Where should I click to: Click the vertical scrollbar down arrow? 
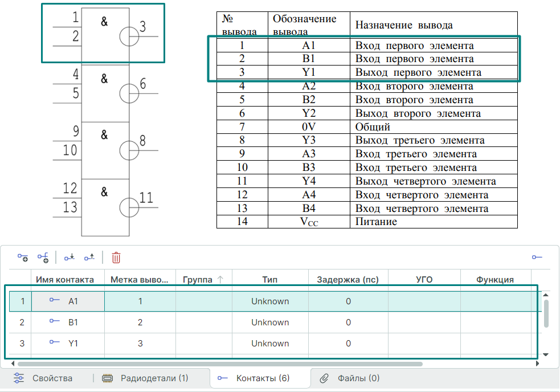546,354
